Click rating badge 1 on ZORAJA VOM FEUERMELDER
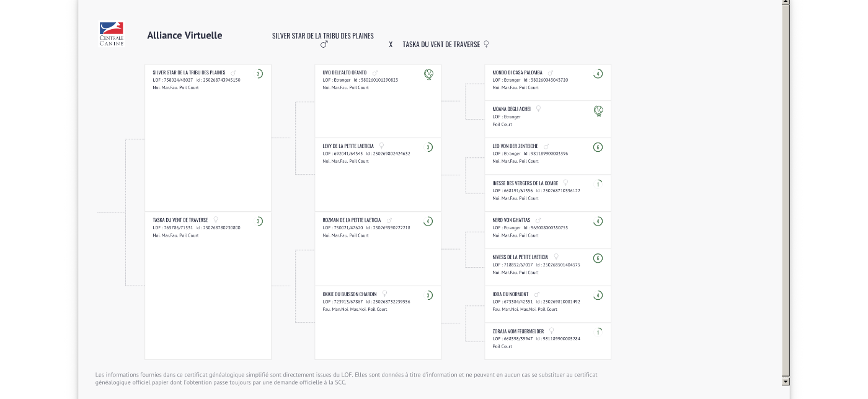This screenshot has height=399, width=868. tap(598, 332)
